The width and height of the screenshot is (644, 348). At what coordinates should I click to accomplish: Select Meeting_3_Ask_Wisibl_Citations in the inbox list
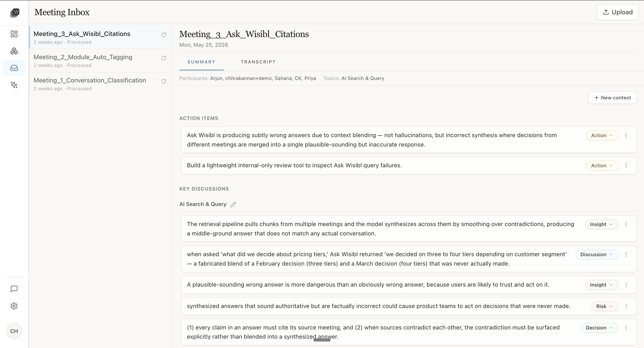(100, 38)
